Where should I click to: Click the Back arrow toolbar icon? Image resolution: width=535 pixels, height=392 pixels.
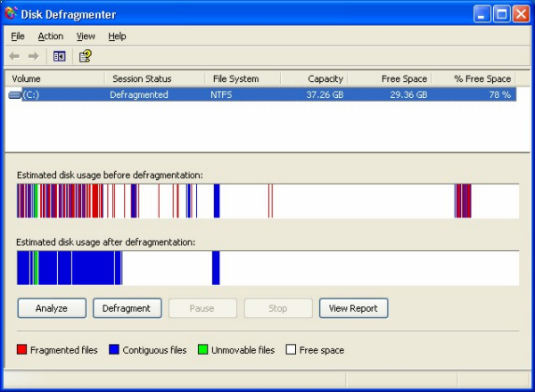[14, 56]
